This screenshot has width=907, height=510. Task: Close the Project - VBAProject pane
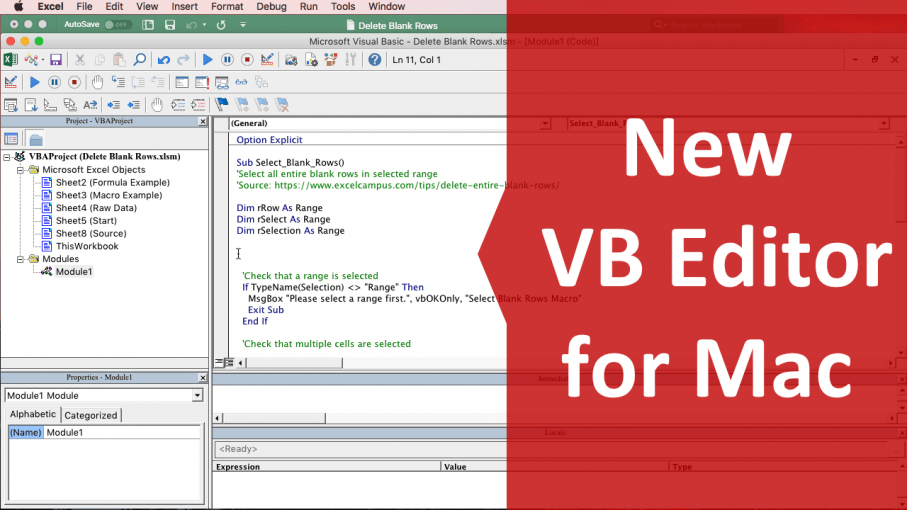click(x=203, y=122)
